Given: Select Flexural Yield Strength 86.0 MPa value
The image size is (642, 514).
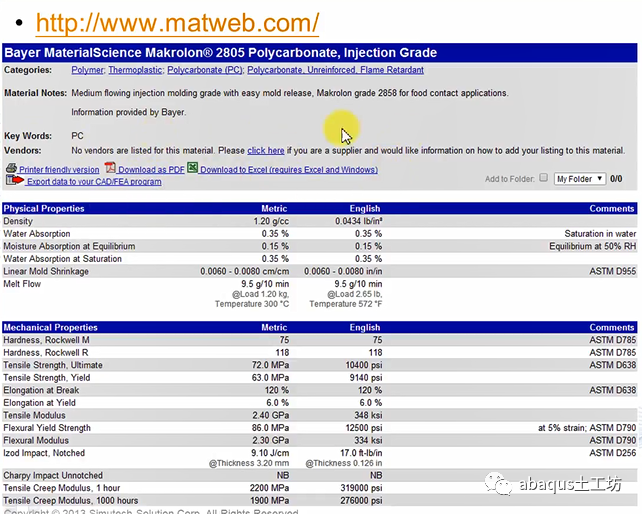Looking at the screenshot, I should coord(270,428).
